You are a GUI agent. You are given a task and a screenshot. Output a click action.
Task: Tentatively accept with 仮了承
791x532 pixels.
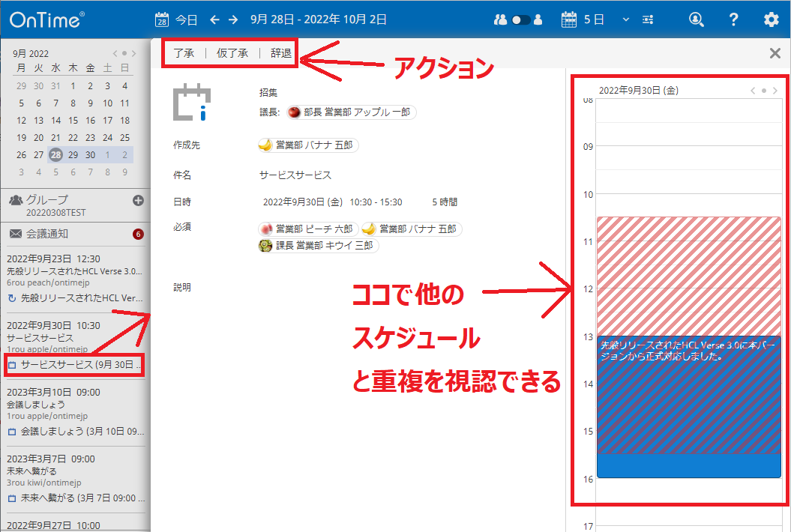232,53
